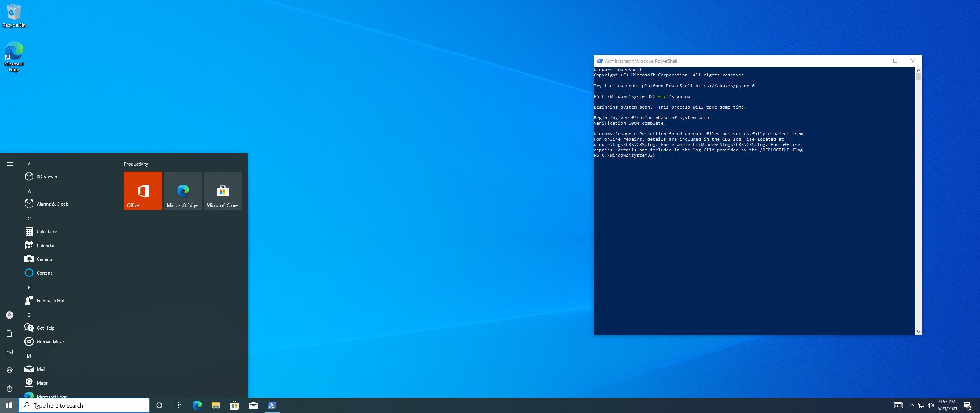The height and width of the screenshot is (413, 980).
Task: Open Pictures from Start sidebar
Action: pos(10,352)
